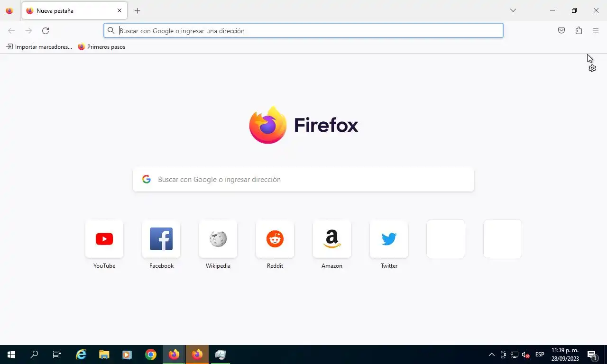
Task: Minimize the Firefox window
Action: 552,10
